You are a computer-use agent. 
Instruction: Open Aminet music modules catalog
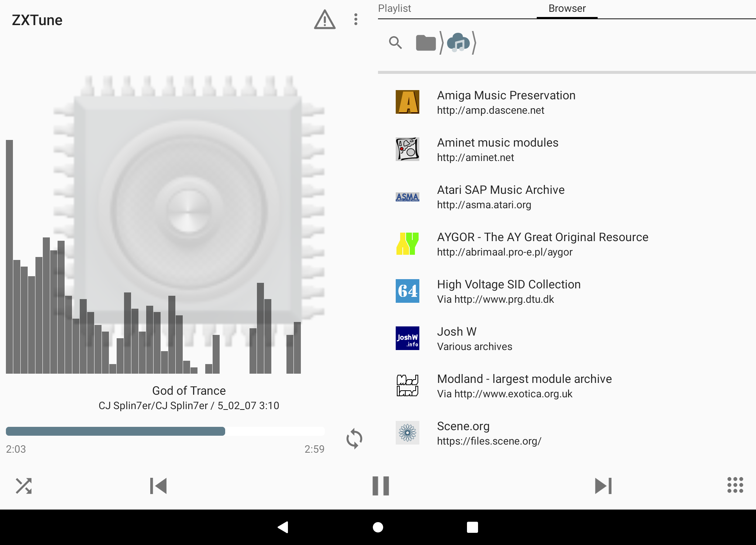click(x=567, y=149)
